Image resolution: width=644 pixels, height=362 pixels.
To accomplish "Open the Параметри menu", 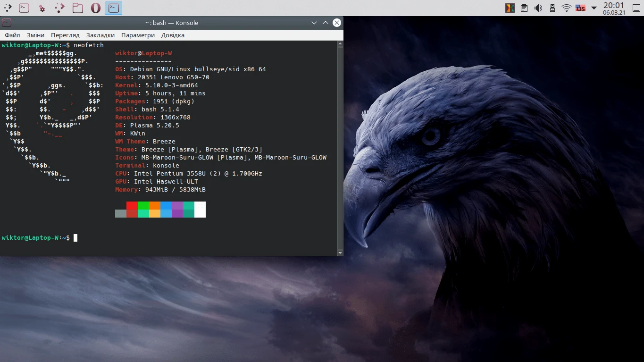I will click(138, 35).
